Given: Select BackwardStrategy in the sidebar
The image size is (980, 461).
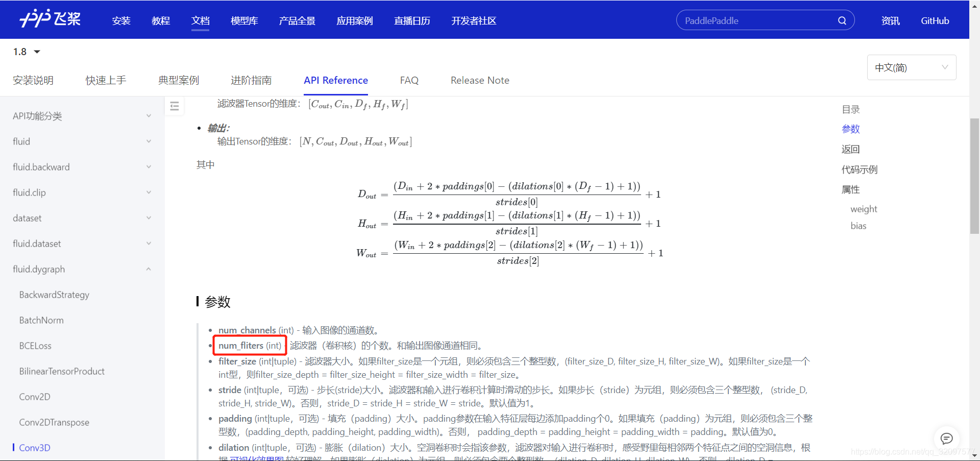Looking at the screenshot, I should coord(54,295).
